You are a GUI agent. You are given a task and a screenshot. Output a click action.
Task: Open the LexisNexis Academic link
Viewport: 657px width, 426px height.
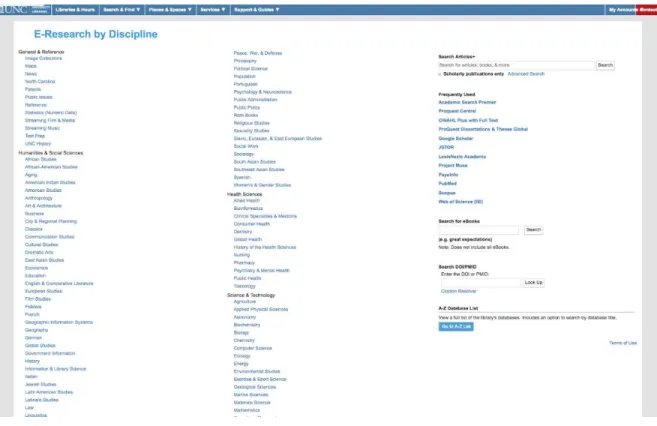(x=462, y=157)
